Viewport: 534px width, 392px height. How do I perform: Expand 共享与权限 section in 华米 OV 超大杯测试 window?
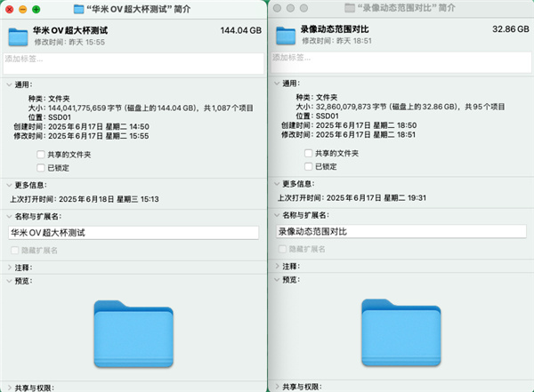coord(10,388)
